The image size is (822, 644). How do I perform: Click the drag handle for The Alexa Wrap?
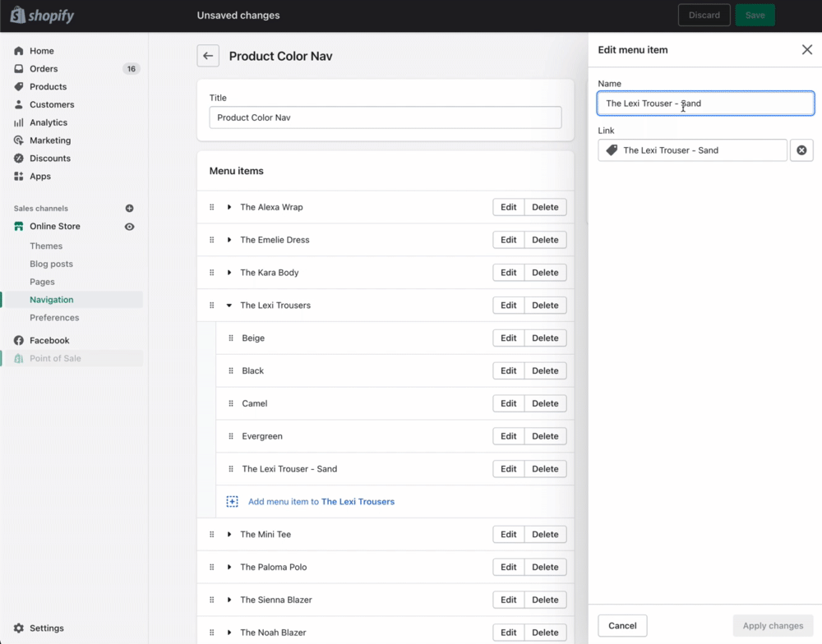212,207
